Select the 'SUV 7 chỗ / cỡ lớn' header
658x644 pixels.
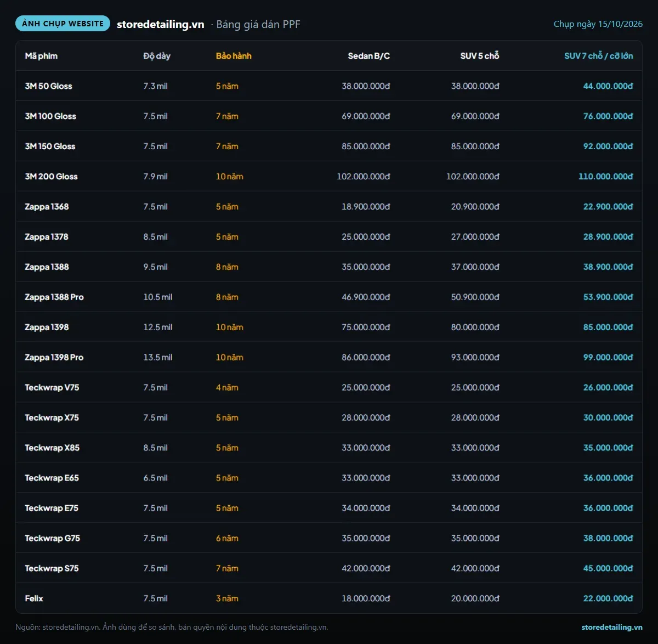click(x=599, y=56)
